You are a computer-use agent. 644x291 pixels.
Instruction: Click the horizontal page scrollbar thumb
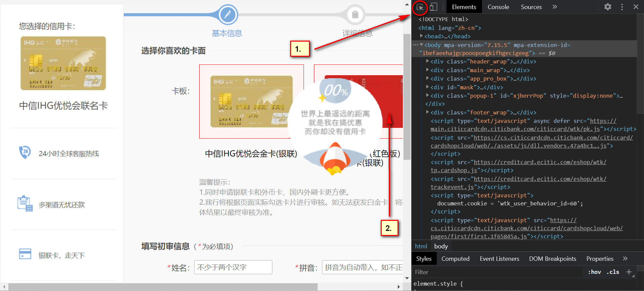click(x=163, y=287)
